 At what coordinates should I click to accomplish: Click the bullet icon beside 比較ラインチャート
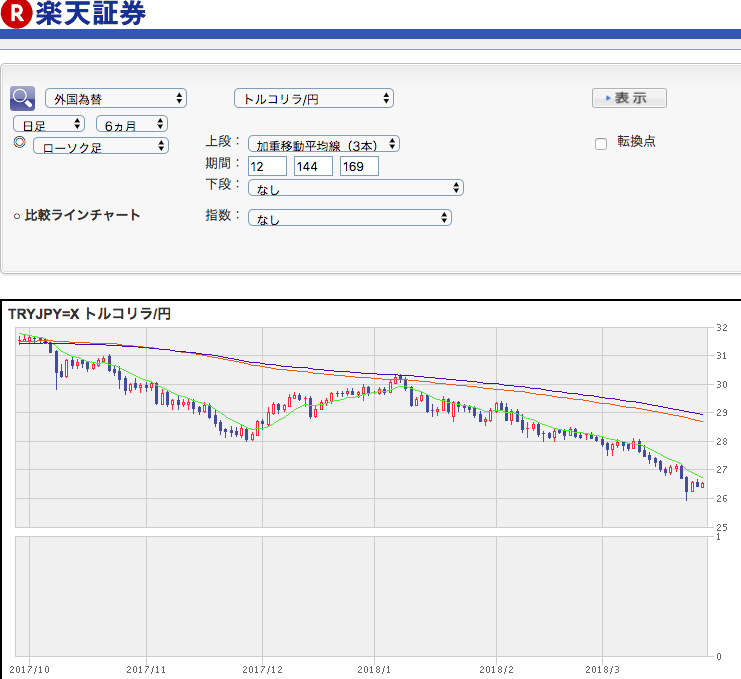pyautogui.click(x=17, y=216)
